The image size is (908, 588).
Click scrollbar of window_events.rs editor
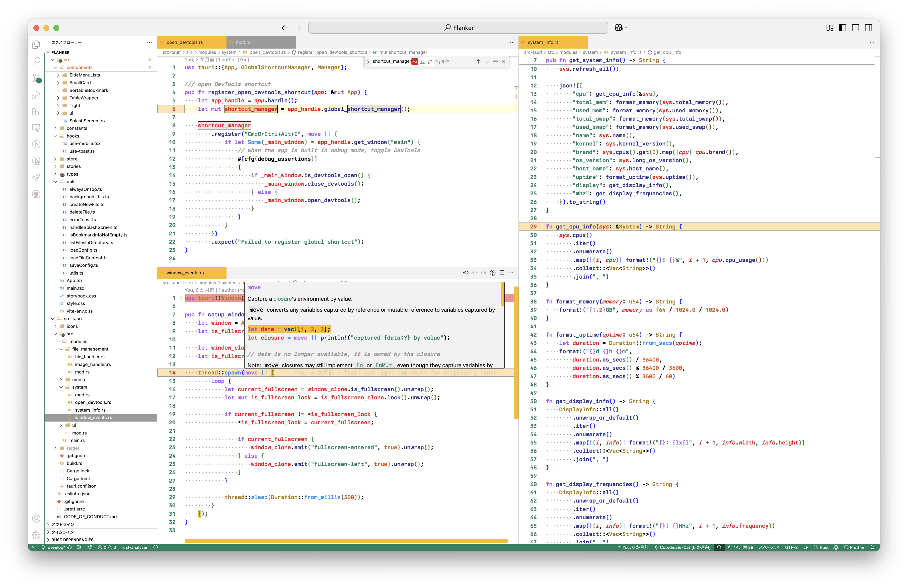(516, 353)
